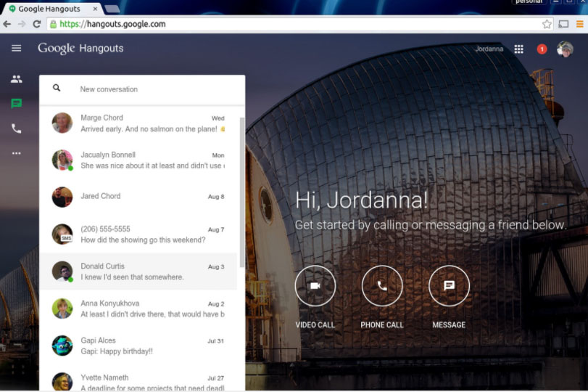Open a new browser tab

click(x=112, y=9)
